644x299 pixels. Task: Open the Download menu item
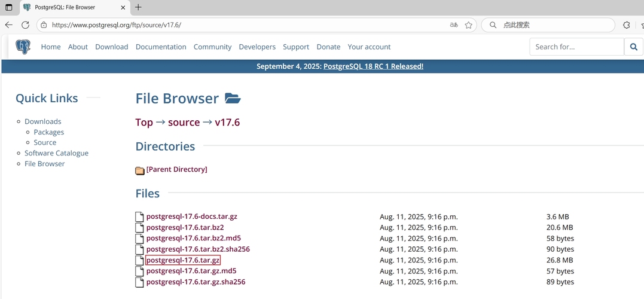(112, 47)
